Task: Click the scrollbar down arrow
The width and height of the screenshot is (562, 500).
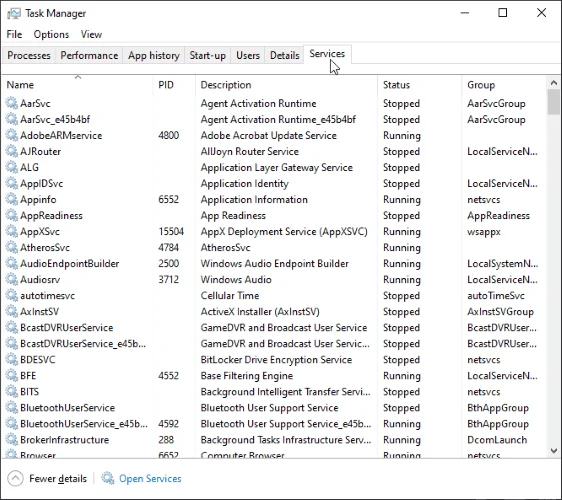Action: pos(554,451)
